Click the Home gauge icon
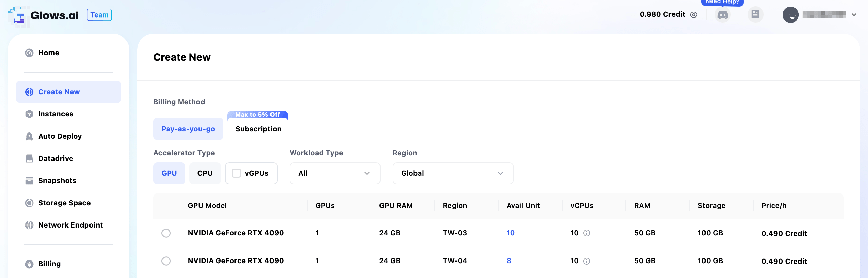868x278 pixels. (29, 53)
